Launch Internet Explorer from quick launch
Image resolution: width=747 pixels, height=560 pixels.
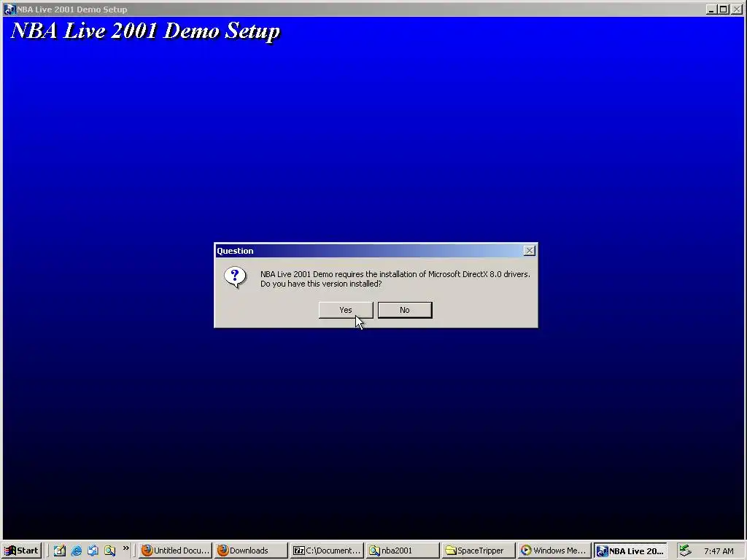tap(76, 551)
